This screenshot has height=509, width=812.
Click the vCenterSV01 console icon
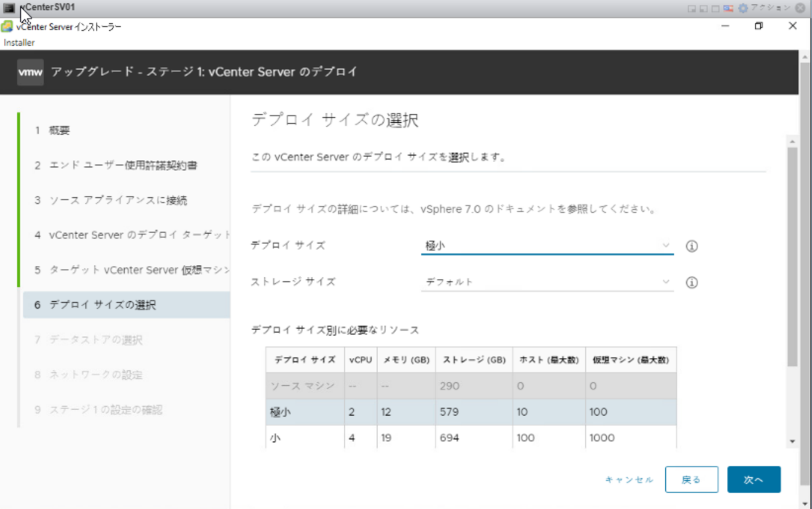[9, 8]
